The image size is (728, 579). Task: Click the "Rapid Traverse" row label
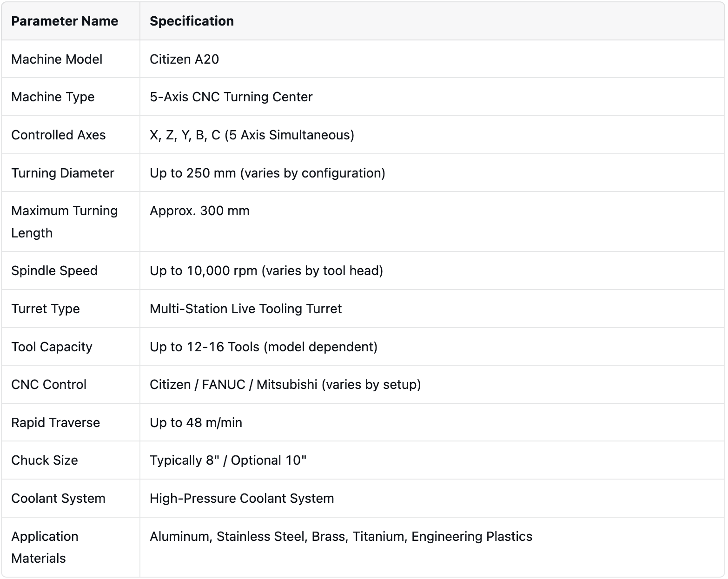(x=56, y=423)
